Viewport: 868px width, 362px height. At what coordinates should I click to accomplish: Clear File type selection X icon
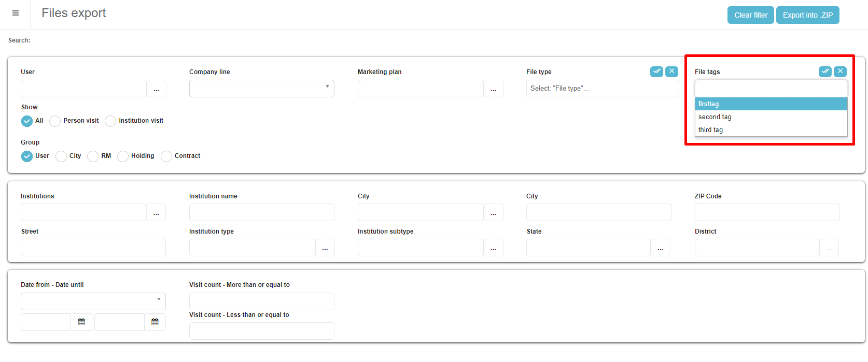point(671,71)
